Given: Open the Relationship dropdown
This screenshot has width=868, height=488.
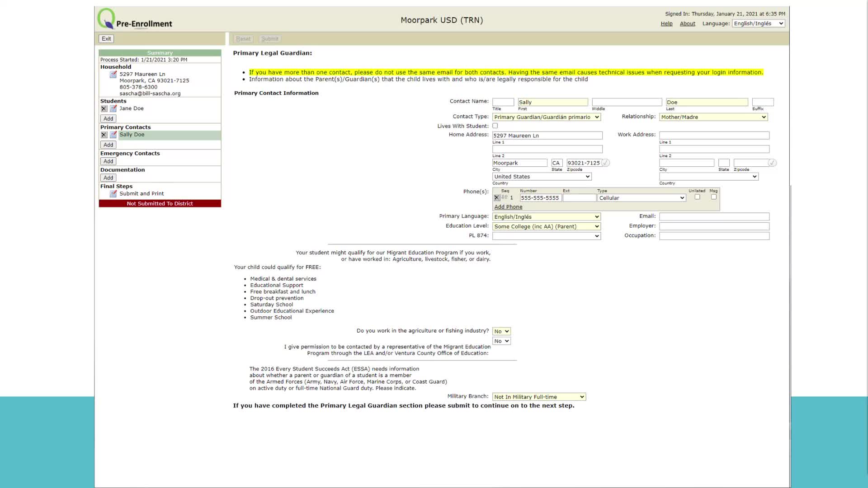Looking at the screenshot, I should pyautogui.click(x=713, y=117).
